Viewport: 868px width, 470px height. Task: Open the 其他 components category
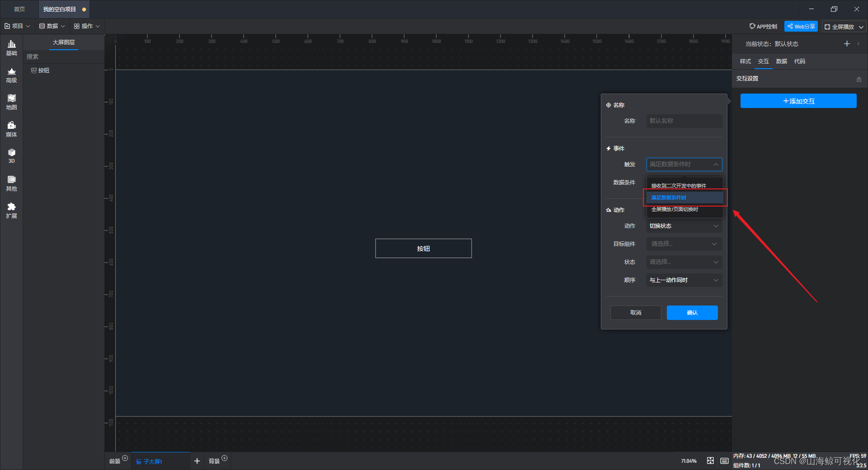tap(11, 183)
